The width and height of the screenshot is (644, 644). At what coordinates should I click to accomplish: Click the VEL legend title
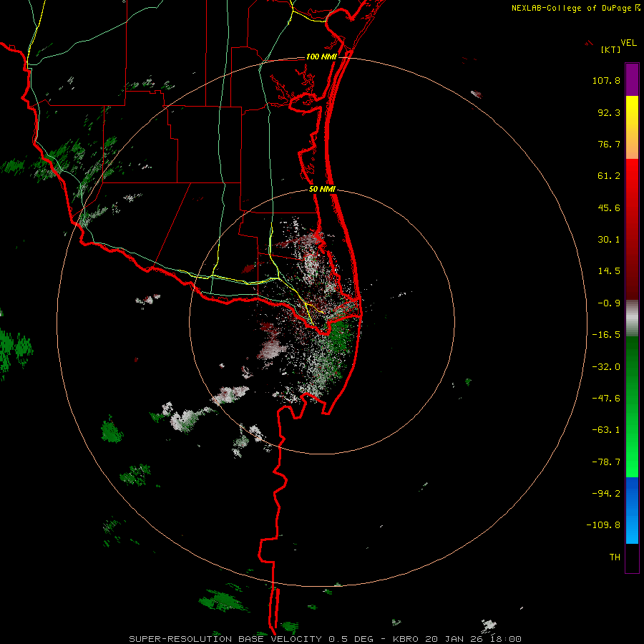(628, 43)
